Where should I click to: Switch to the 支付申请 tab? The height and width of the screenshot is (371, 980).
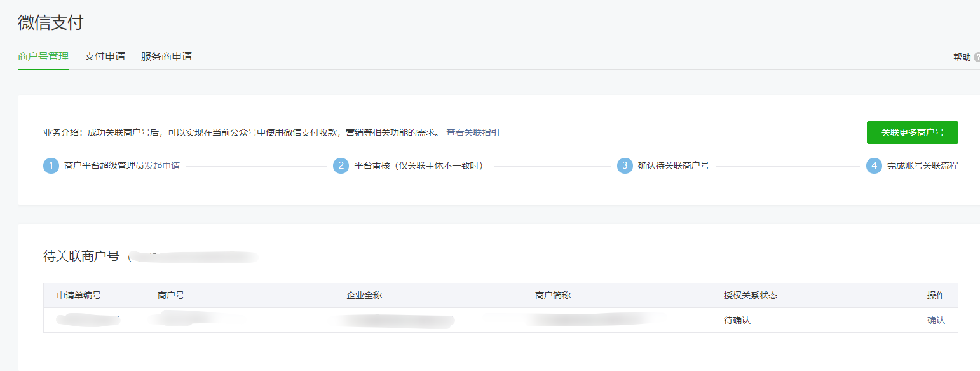click(105, 57)
